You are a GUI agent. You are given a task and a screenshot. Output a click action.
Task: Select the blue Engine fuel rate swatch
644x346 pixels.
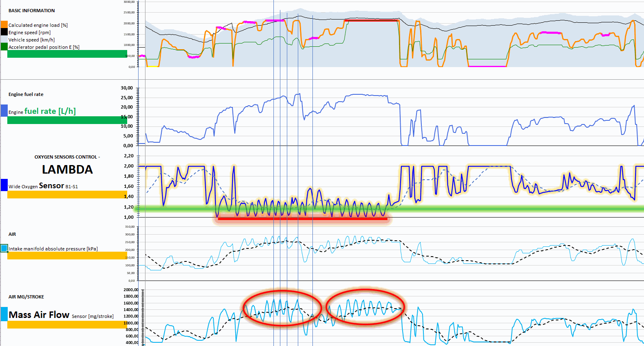[x=4, y=111]
